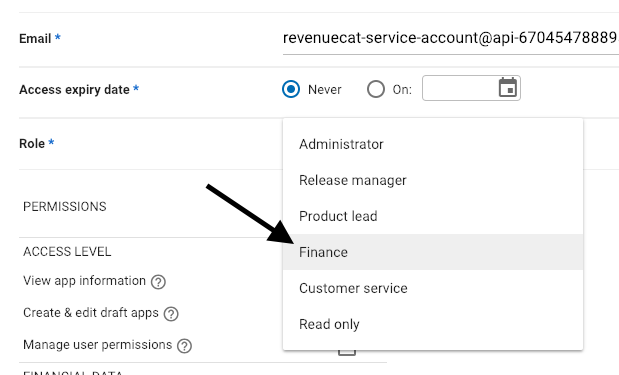This screenshot has width=619, height=375.
Task: Click help icon beside View app information
Action: 158,282
